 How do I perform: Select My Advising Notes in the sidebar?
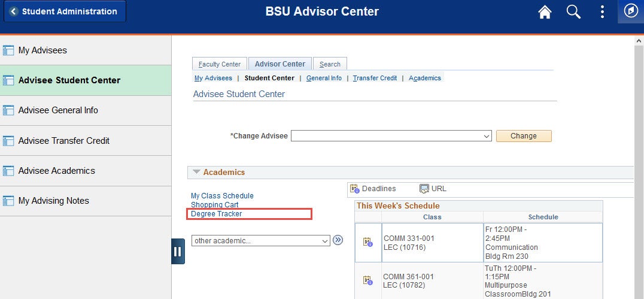[86, 201]
